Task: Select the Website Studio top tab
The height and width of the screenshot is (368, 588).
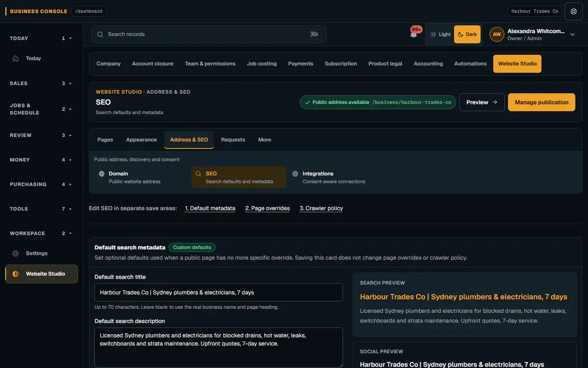Action: [x=517, y=64]
